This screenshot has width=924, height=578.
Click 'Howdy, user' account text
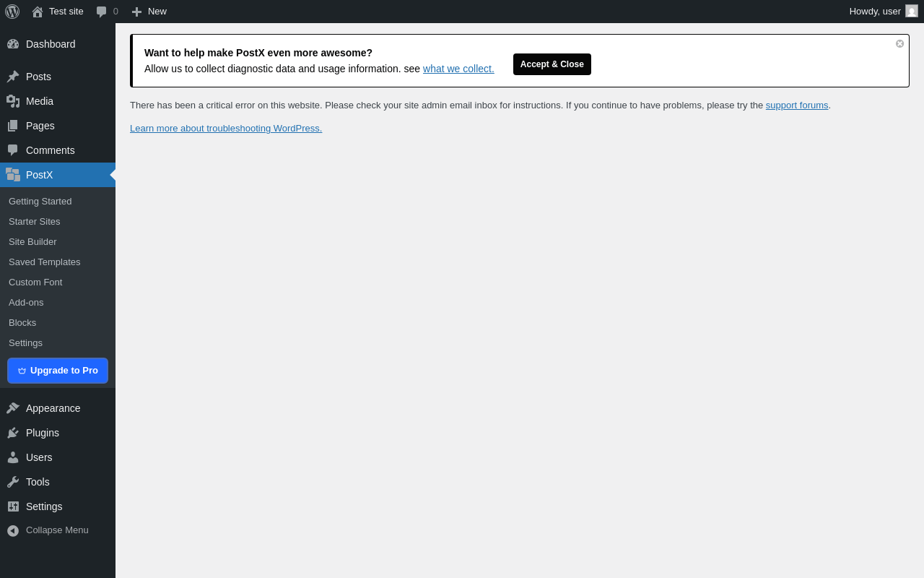point(875,12)
